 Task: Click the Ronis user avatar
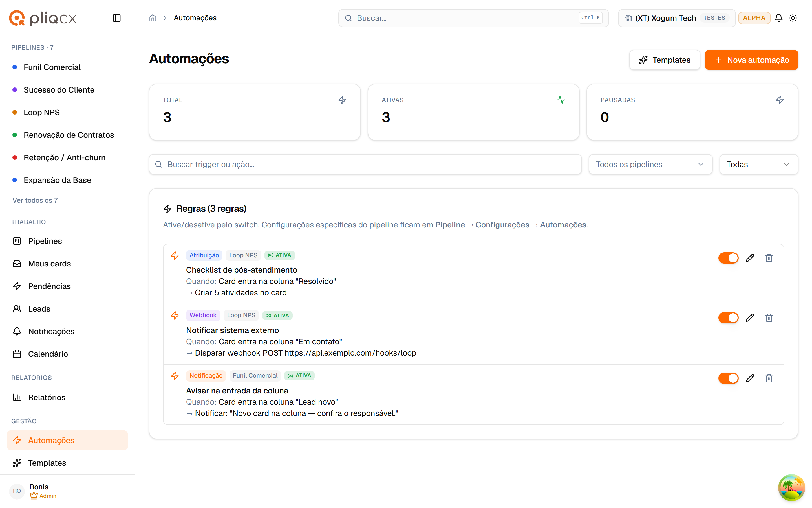pyautogui.click(x=17, y=491)
